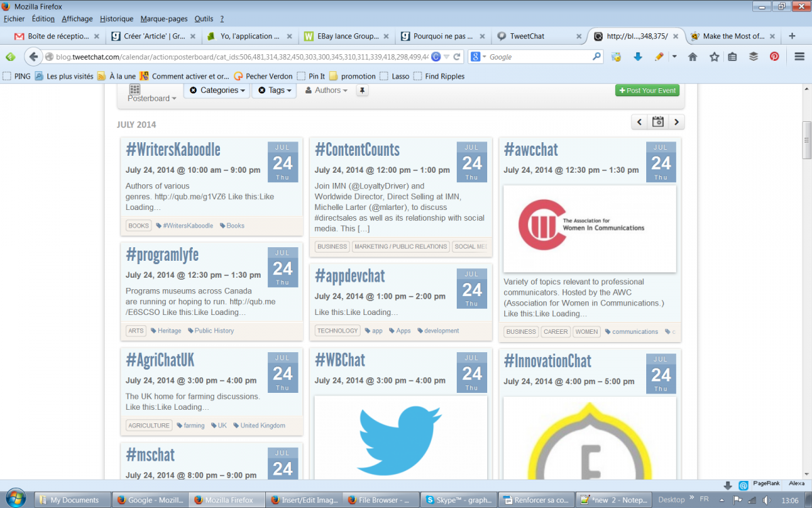Image resolution: width=812 pixels, height=508 pixels.
Task: Click the Posterboard grid view icon
Action: click(135, 89)
